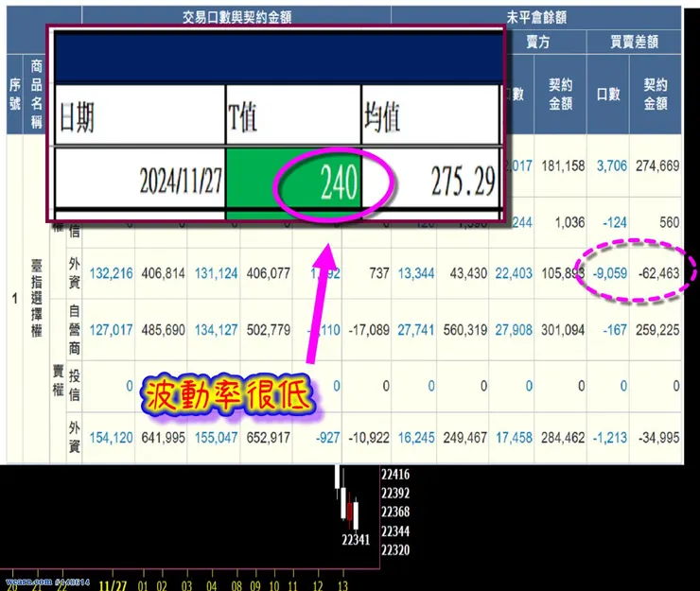The width and height of the screenshot is (700, 591).
Task: Click the 11/27 date on chart axis
Action: [x=113, y=585]
